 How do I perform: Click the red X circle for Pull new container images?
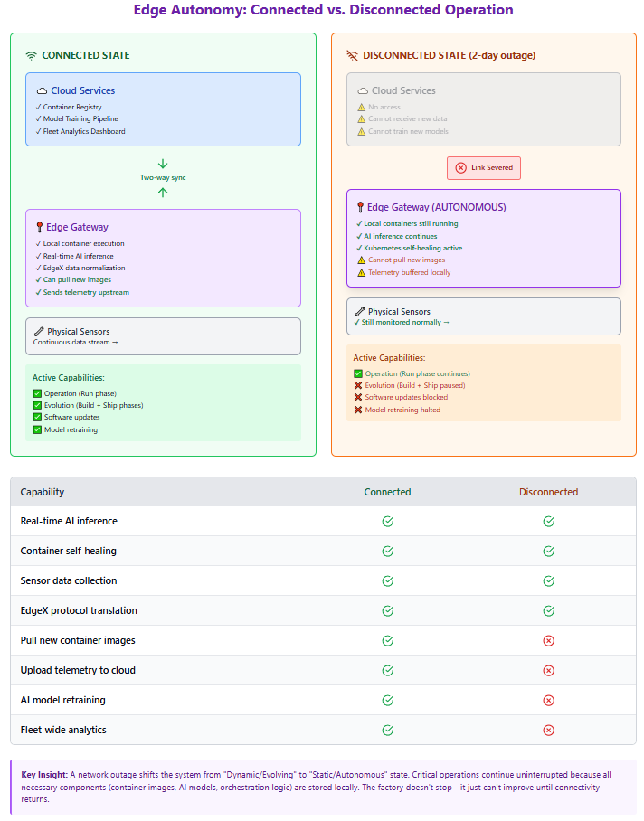pyautogui.click(x=548, y=641)
